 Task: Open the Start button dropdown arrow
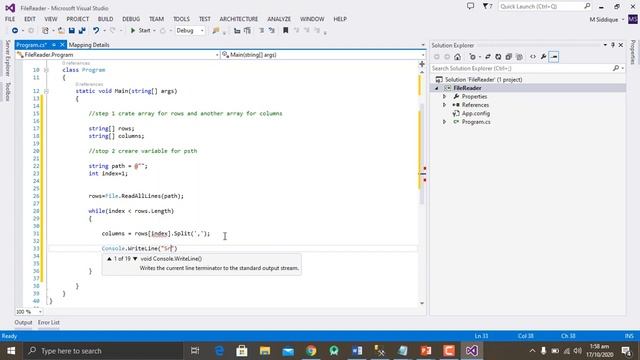click(154, 31)
